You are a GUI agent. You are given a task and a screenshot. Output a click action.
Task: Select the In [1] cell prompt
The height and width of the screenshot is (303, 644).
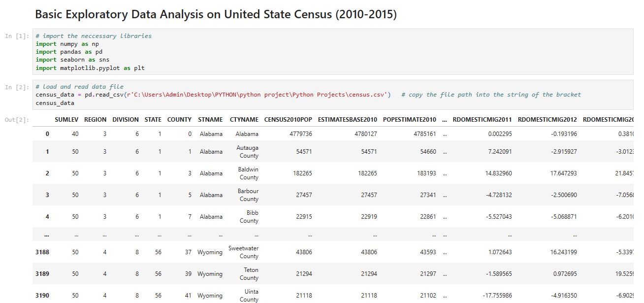[17, 36]
